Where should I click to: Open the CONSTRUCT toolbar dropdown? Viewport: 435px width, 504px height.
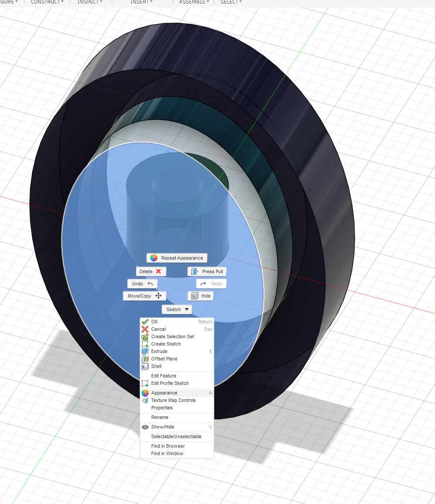tap(47, 2)
